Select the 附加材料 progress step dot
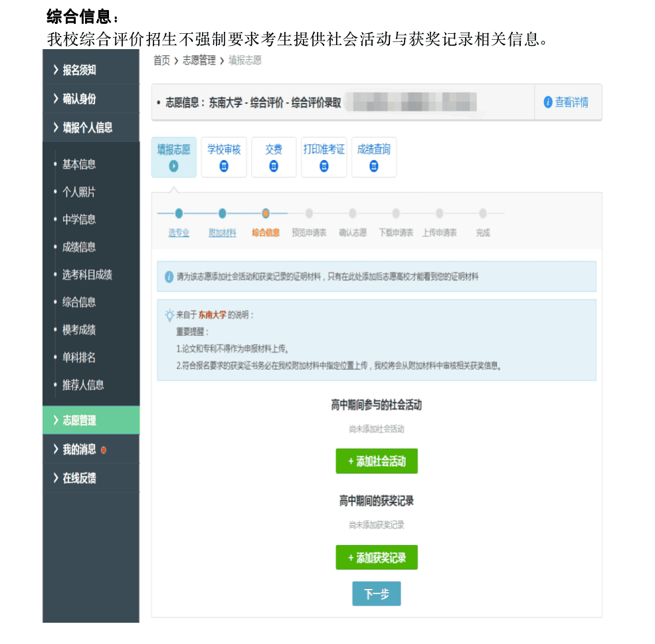Screen dimensions: 655x644 click(222, 213)
